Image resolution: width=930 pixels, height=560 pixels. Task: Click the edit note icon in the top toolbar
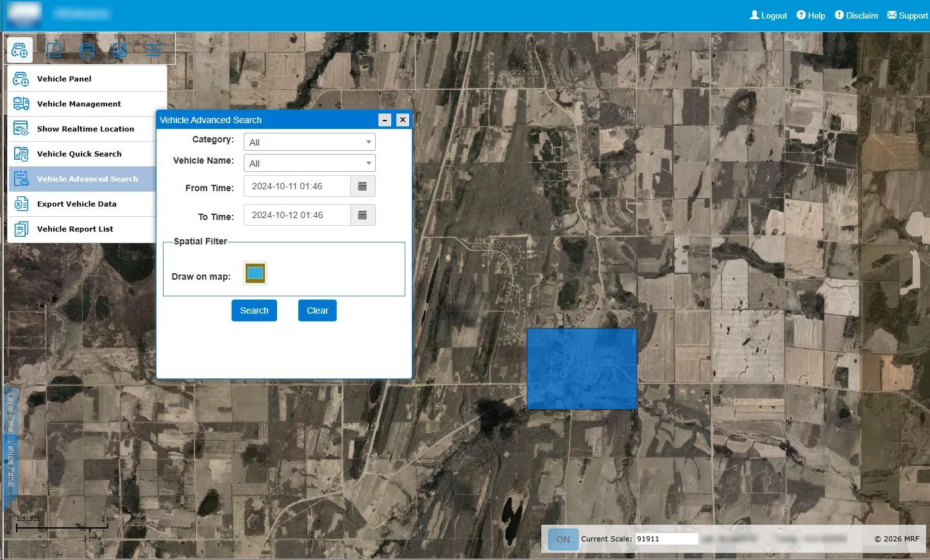coord(120,49)
